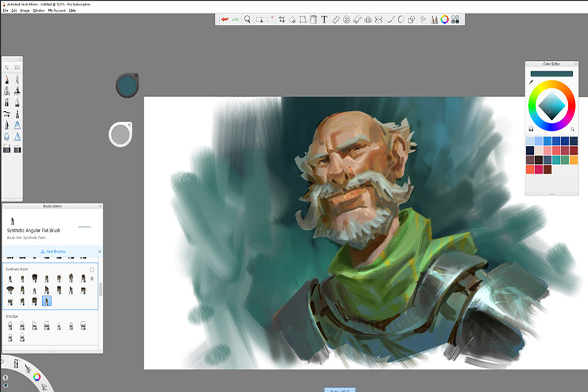
Task: Open the Edit menu
Action: (x=14, y=10)
